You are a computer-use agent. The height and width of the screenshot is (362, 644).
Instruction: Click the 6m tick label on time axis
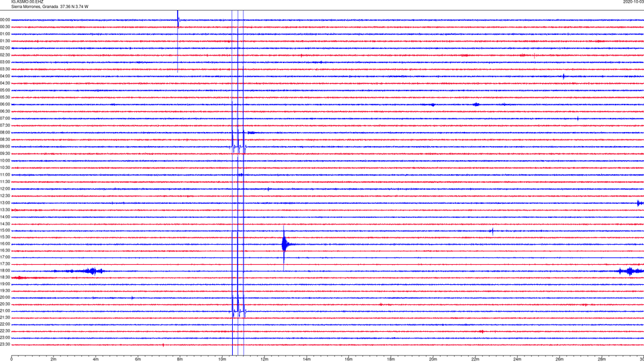(x=138, y=359)
